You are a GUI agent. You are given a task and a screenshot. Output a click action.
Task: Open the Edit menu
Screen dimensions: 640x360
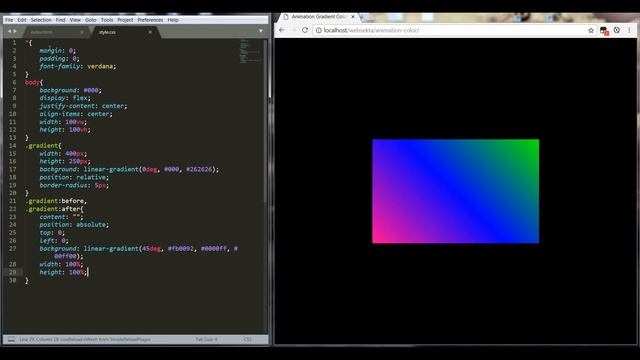coord(22,20)
